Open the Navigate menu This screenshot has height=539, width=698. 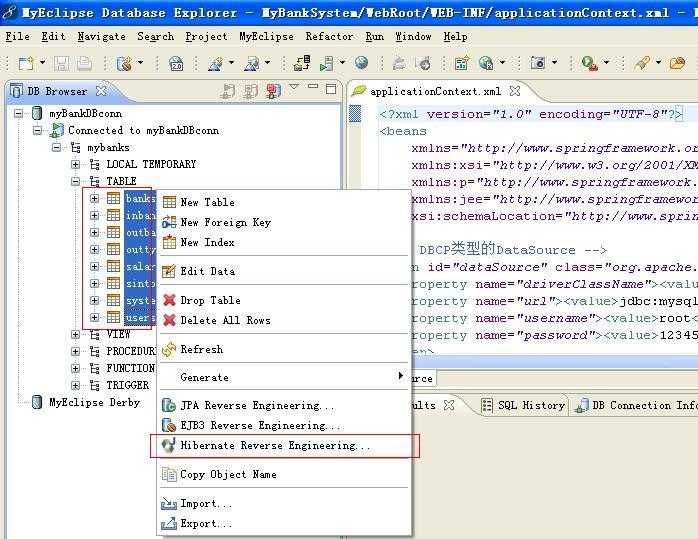click(x=101, y=36)
